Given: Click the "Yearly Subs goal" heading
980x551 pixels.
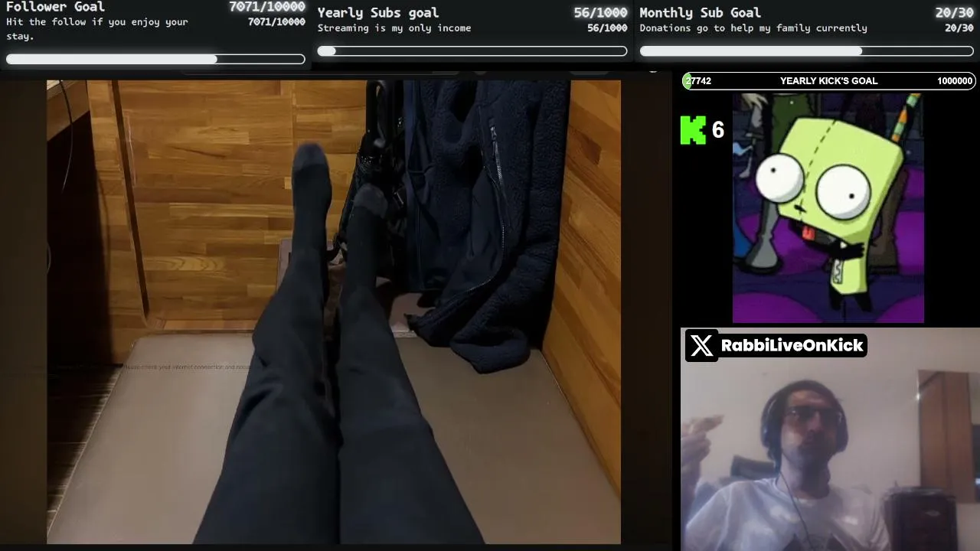Looking at the screenshot, I should click(x=378, y=12).
